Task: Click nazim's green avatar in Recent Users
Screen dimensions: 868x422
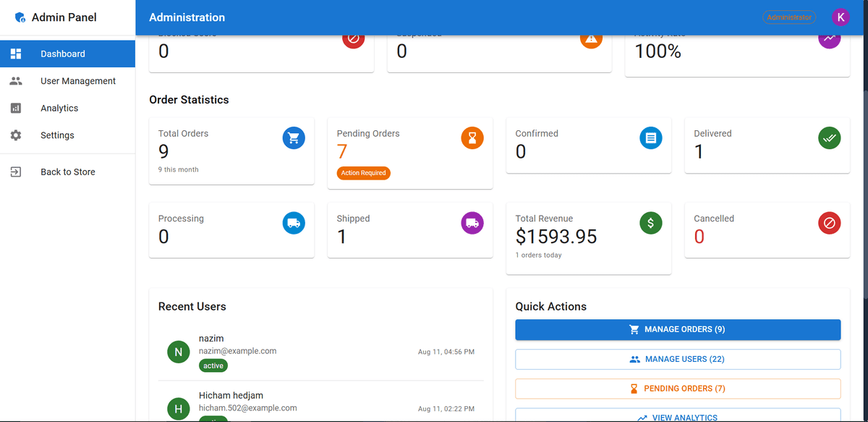Action: 178,352
